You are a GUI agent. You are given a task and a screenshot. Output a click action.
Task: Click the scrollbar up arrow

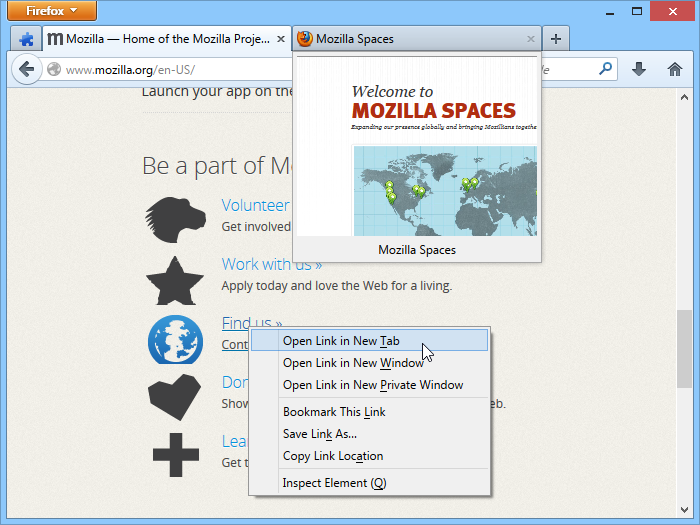(x=684, y=97)
